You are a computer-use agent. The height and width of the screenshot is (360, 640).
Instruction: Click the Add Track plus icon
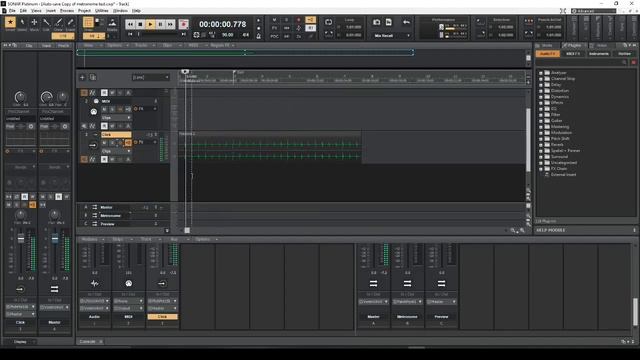point(82,77)
